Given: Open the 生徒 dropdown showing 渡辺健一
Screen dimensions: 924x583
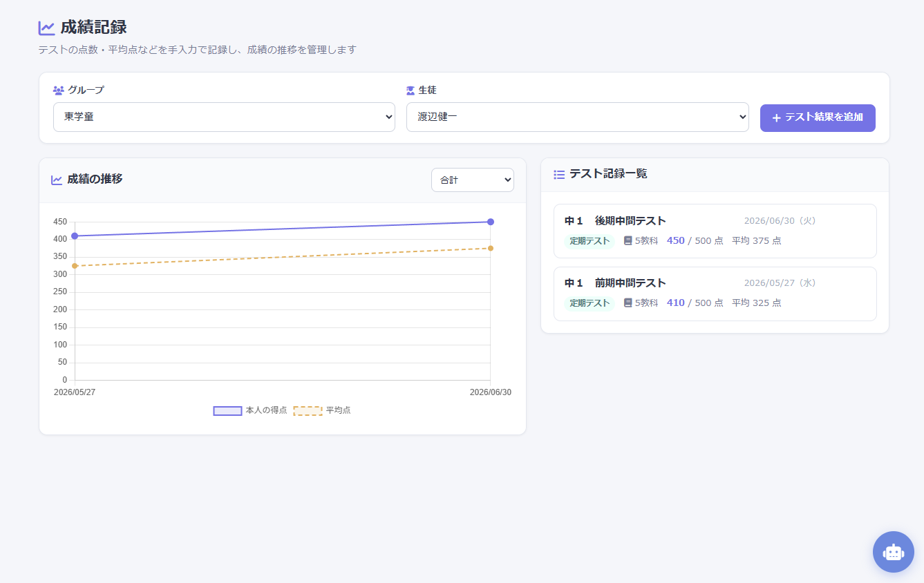Looking at the screenshot, I should pos(577,117).
